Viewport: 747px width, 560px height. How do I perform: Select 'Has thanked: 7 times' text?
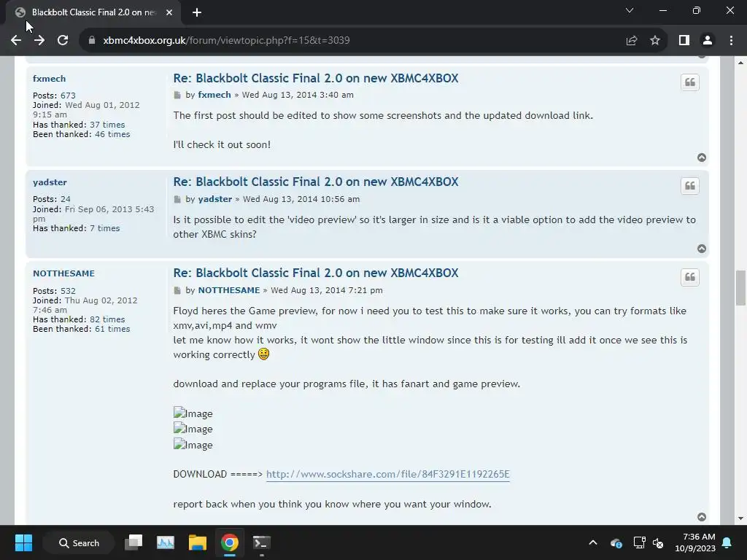(76, 228)
